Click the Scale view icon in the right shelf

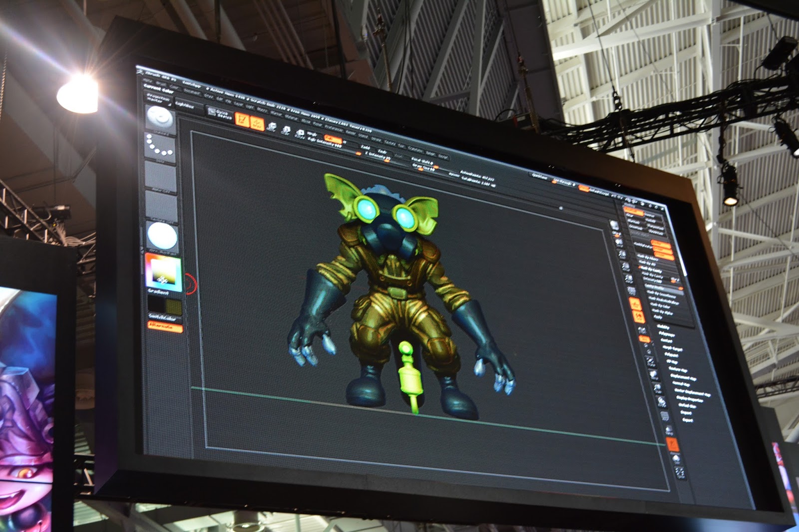click(x=658, y=388)
